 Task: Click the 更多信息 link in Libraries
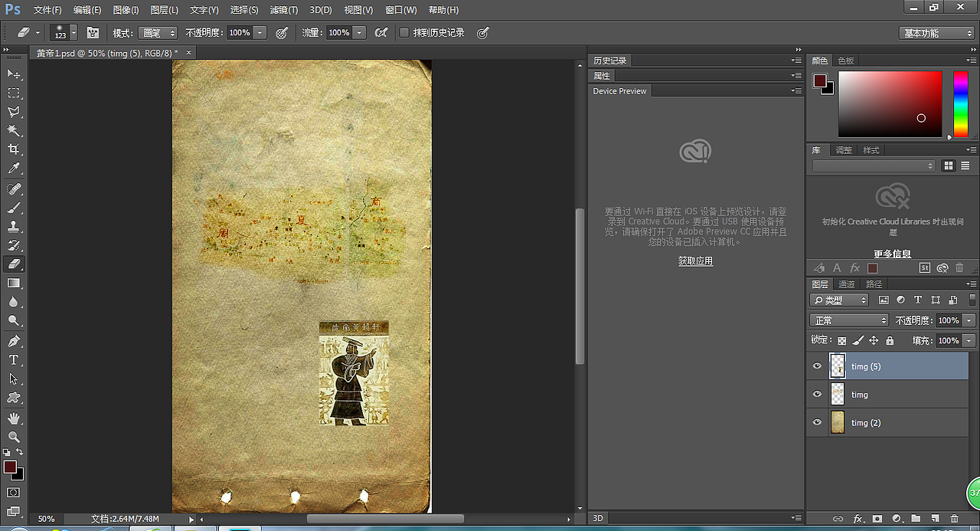tap(893, 254)
